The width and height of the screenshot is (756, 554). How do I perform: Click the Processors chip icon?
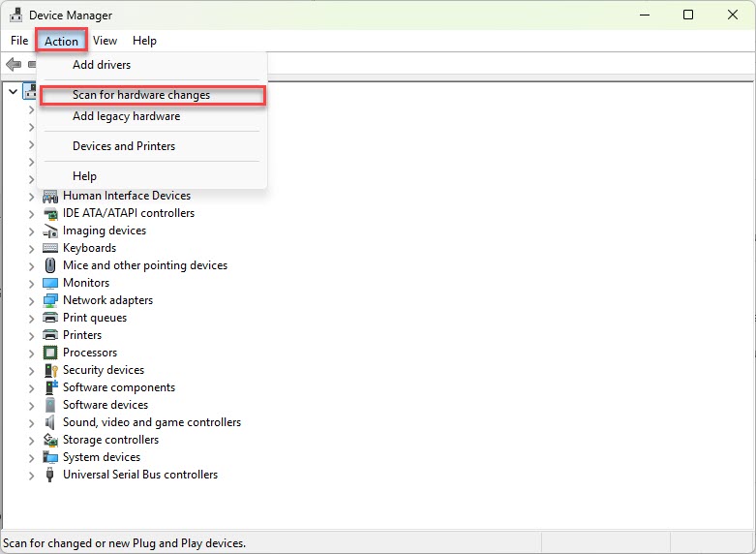coord(51,353)
